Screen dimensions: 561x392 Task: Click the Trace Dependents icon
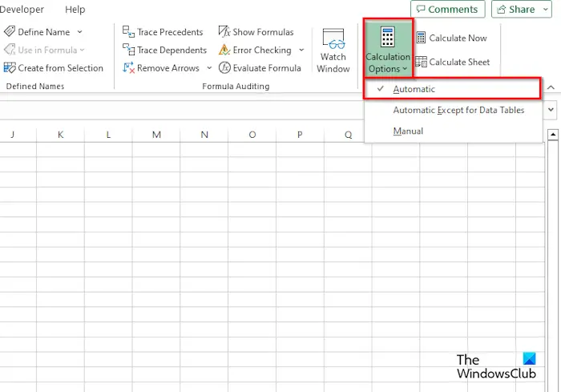point(128,50)
